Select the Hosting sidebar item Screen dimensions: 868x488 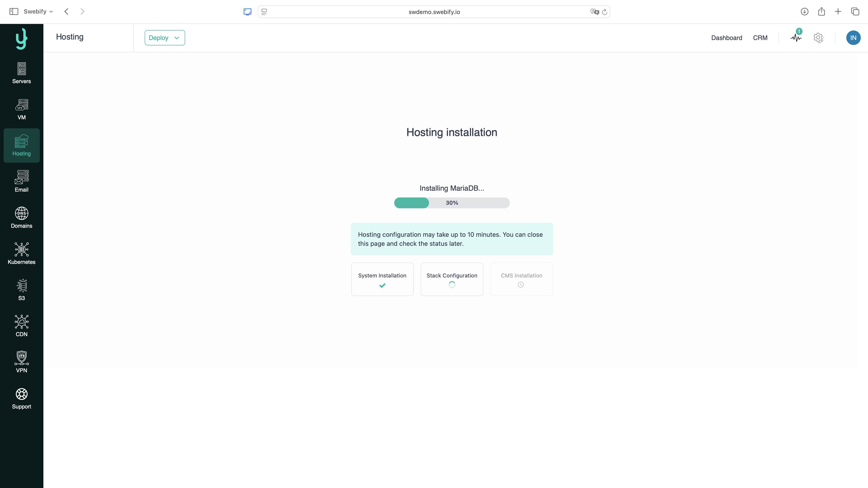pyautogui.click(x=21, y=145)
